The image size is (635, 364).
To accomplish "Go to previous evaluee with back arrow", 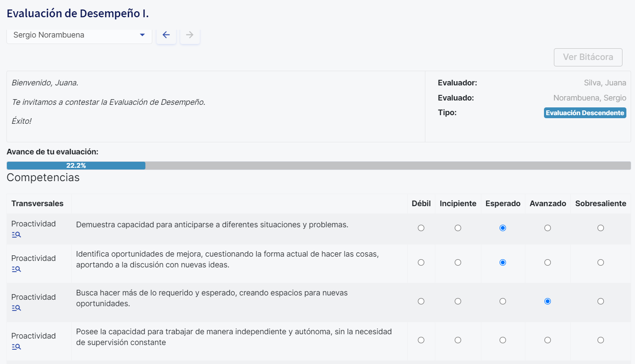I will point(166,35).
